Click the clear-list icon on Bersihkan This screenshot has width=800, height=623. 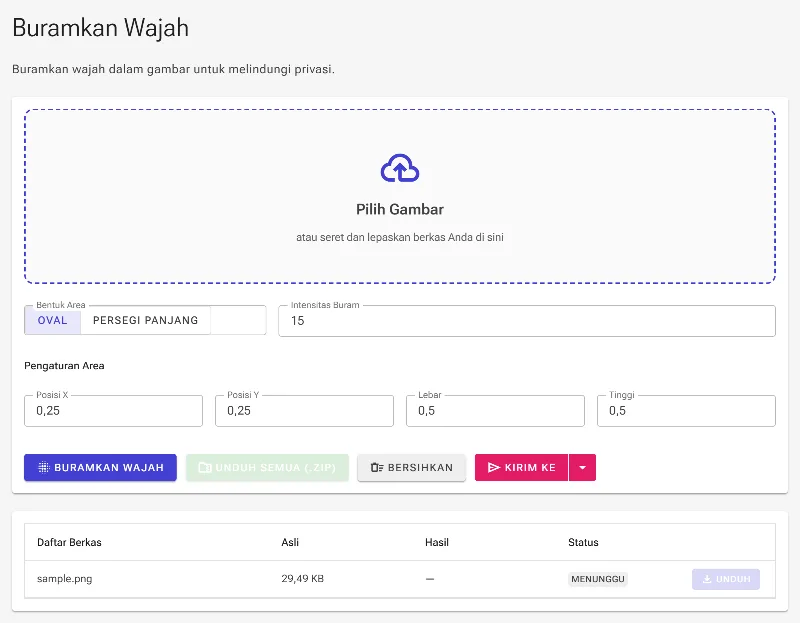point(377,467)
